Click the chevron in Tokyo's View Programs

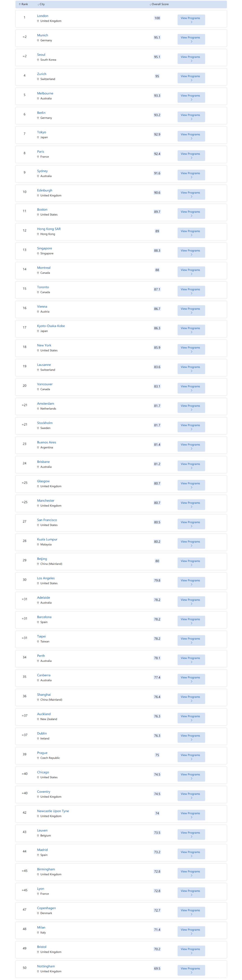pos(191,138)
